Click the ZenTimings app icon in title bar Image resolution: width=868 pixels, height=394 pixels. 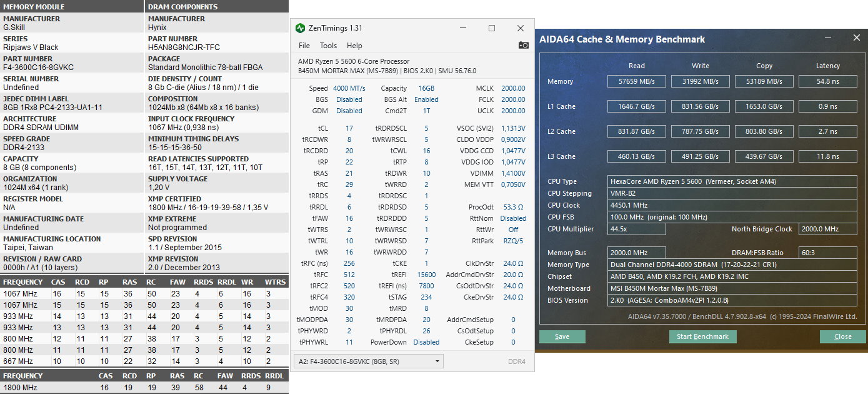click(x=301, y=28)
